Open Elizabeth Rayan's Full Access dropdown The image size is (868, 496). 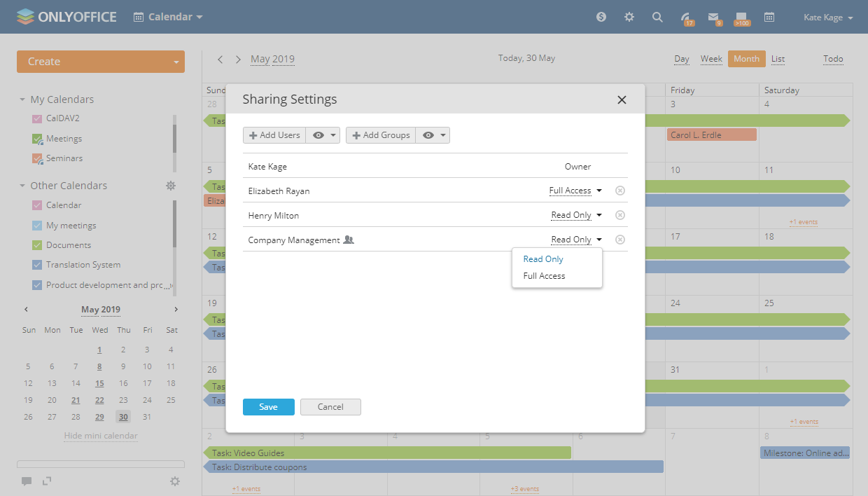click(575, 191)
